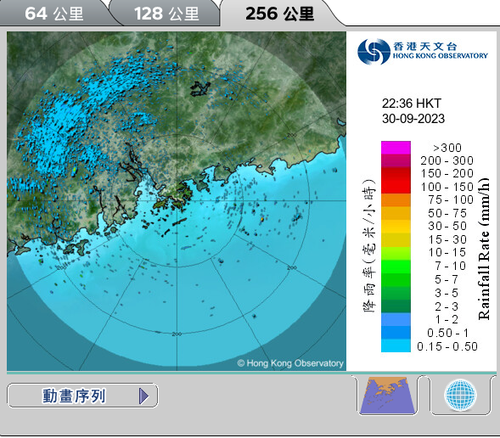This screenshot has width=500, height=438.
Task: Click the 10 - 15 legend label
Action: point(447,253)
